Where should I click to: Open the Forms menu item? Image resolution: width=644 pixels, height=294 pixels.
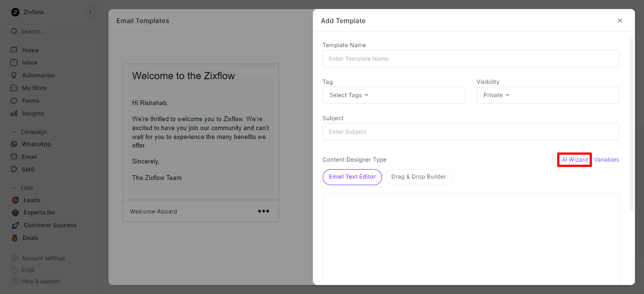click(x=31, y=101)
